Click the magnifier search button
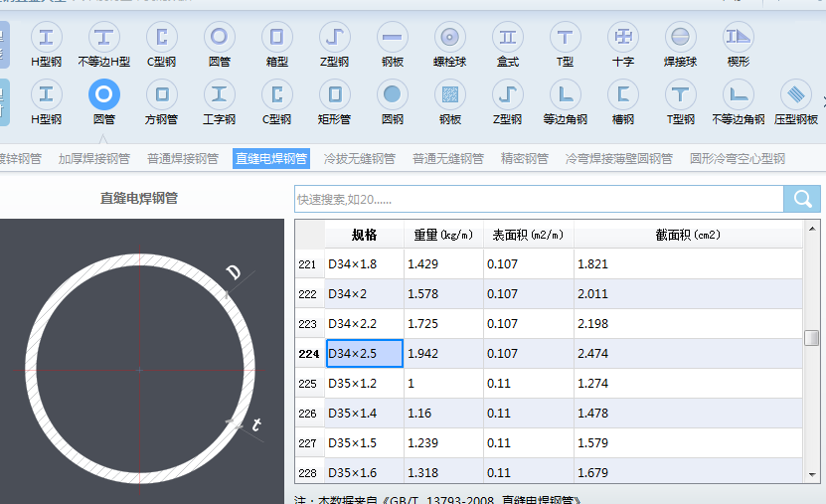This screenshot has width=826, height=504. [x=802, y=199]
